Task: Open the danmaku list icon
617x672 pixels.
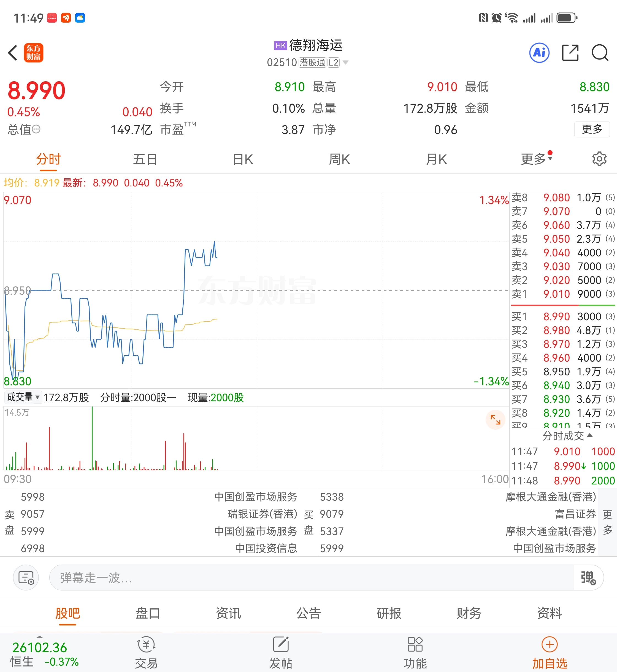Action: (x=26, y=577)
